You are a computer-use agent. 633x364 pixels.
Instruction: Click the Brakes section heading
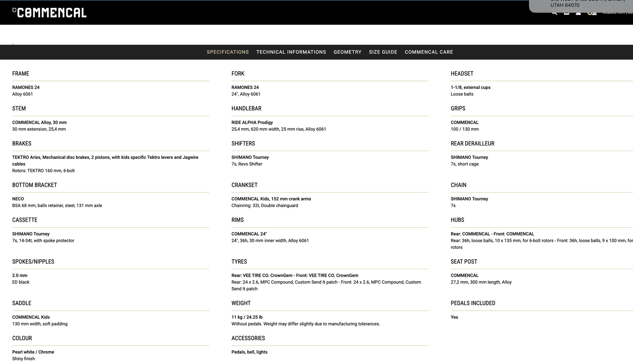[x=22, y=144]
